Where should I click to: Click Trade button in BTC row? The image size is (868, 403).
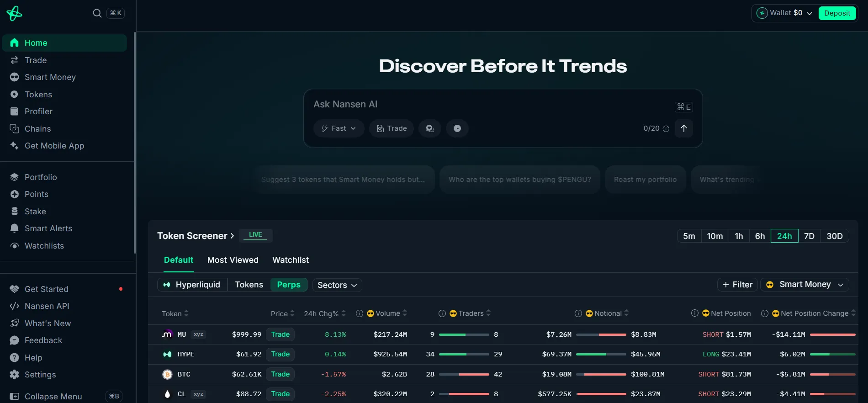[280, 374]
